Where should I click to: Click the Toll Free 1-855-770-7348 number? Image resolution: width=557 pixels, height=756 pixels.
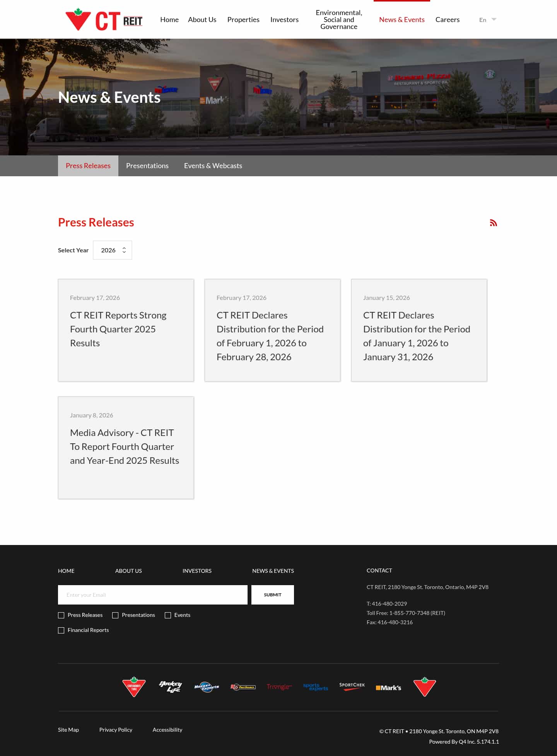click(406, 613)
